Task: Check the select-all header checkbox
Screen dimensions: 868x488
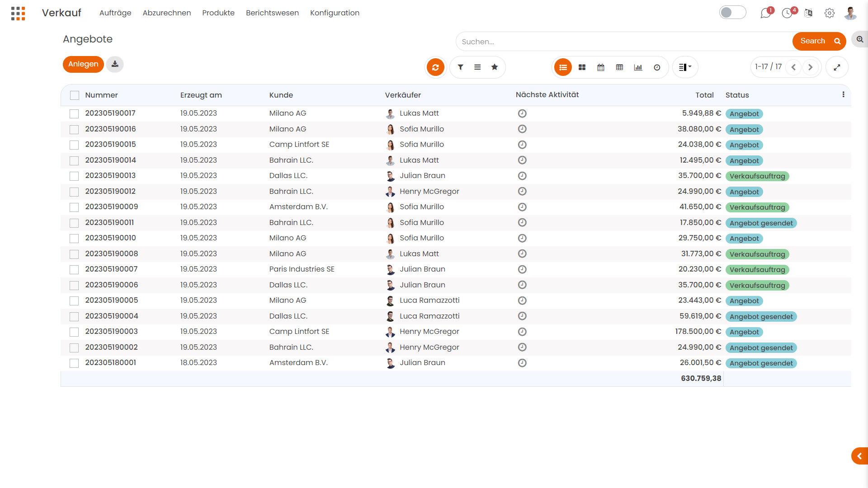Action: pyautogui.click(x=75, y=95)
